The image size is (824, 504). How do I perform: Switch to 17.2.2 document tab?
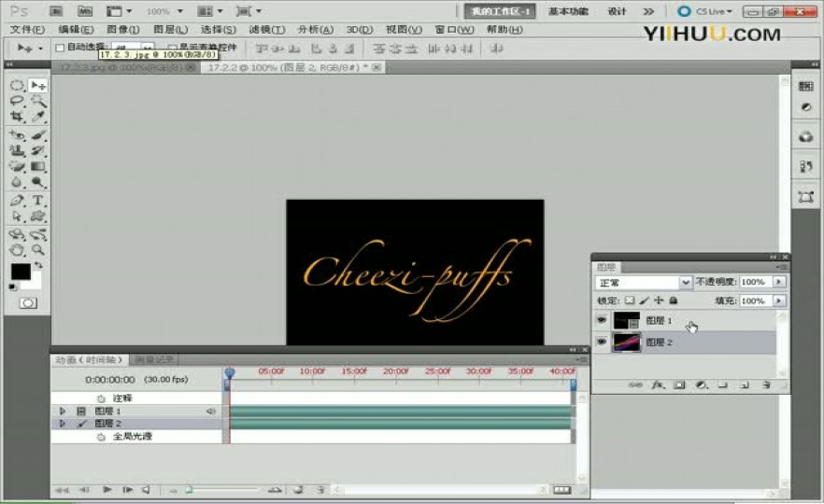(292, 67)
